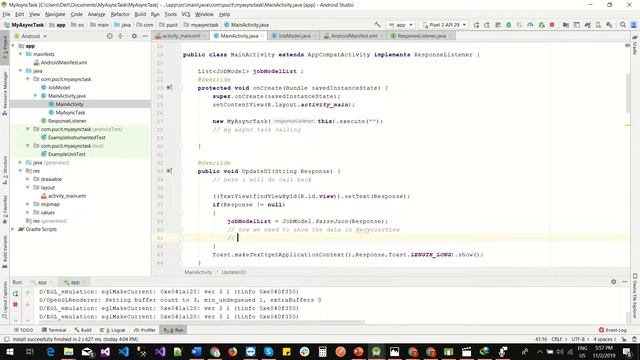Click the red Stop icon in main toolbar
640x360 pixels.
(x=552, y=25)
